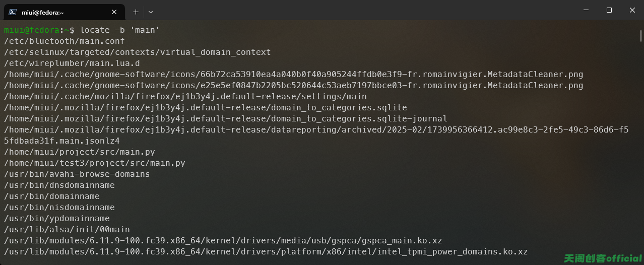Click empty title bar area beside tabs
This screenshot has width=644, height=265.
click(x=363, y=10)
